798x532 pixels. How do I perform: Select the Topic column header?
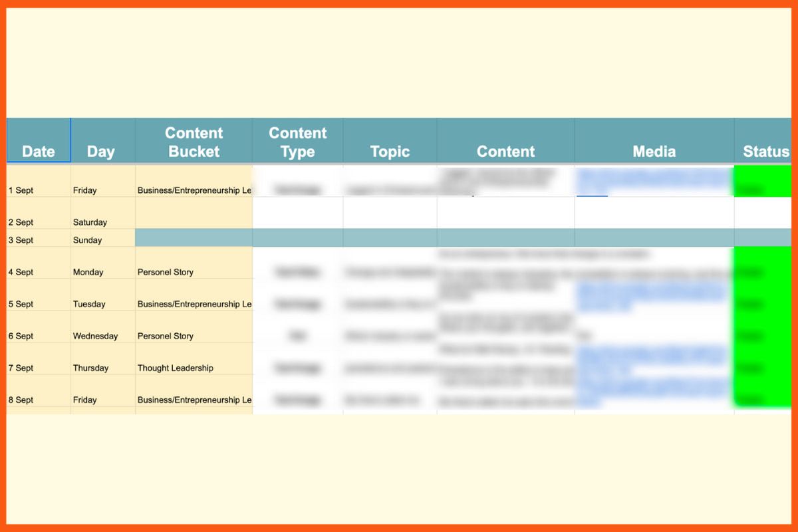(x=390, y=140)
